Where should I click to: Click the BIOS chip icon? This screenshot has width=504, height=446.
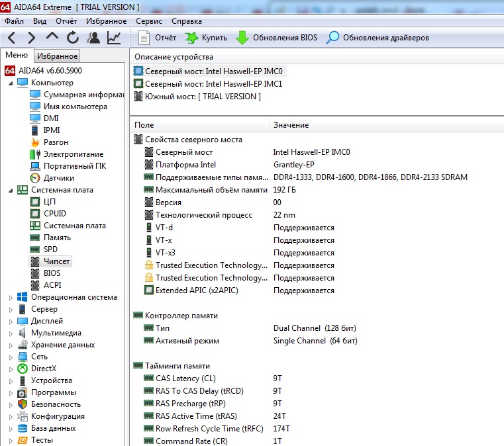click(x=35, y=273)
